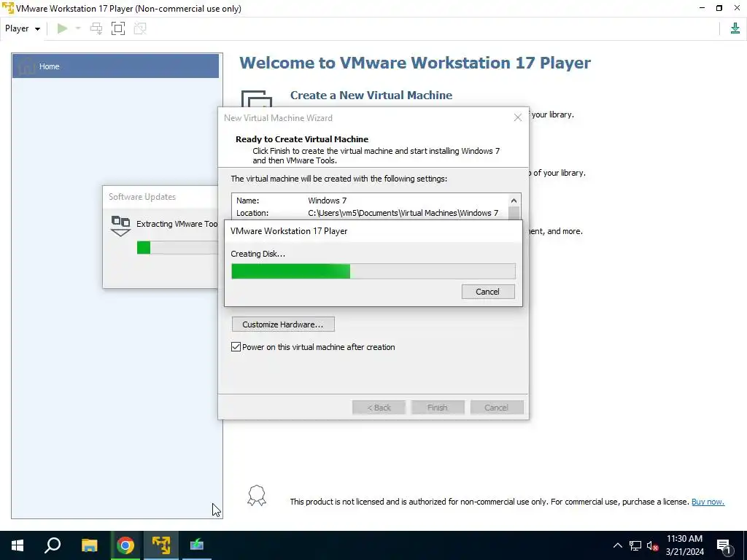Click the Buy now license link
This screenshot has width=747, height=560.
tap(708, 502)
